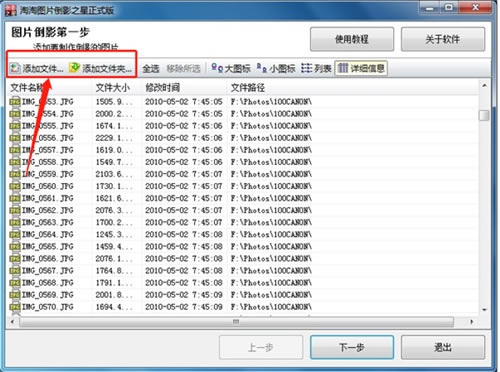Viewport: 500px width, 372px height.
Task: Click the 添加文件 (add file) icon
Action: tap(15, 68)
